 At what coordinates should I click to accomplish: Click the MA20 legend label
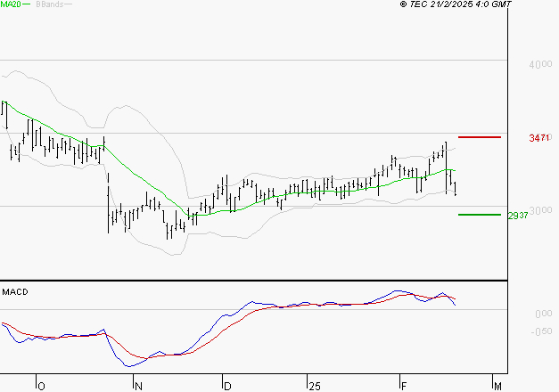[11, 4]
